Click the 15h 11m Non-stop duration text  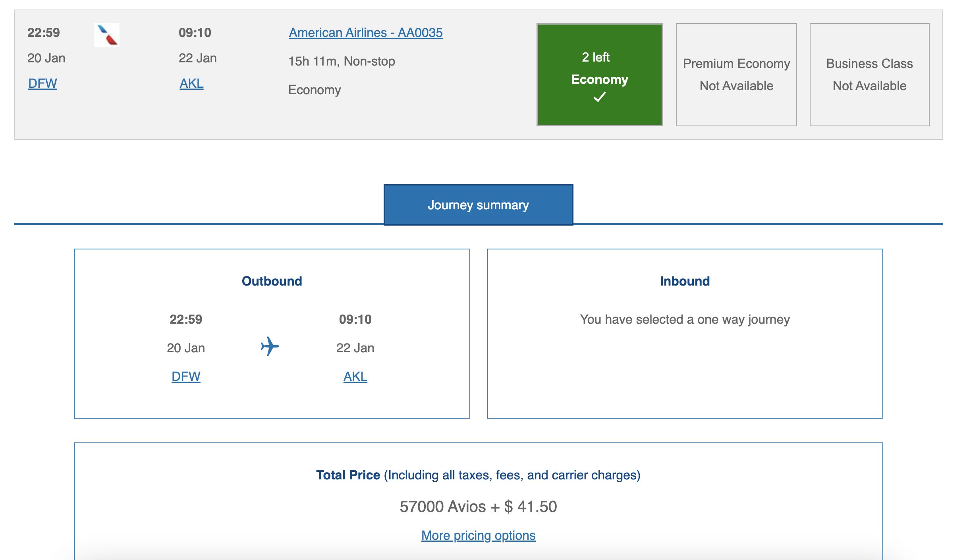click(x=342, y=61)
